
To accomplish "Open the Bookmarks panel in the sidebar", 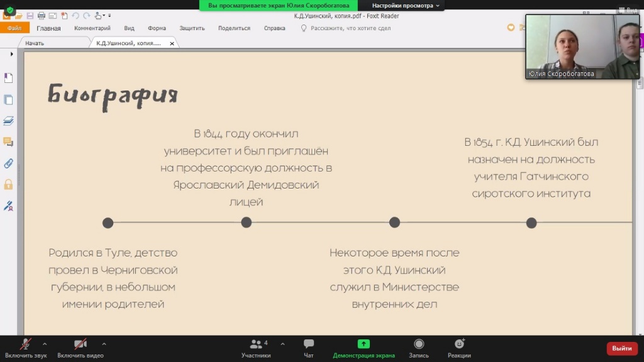I will 8,78.
